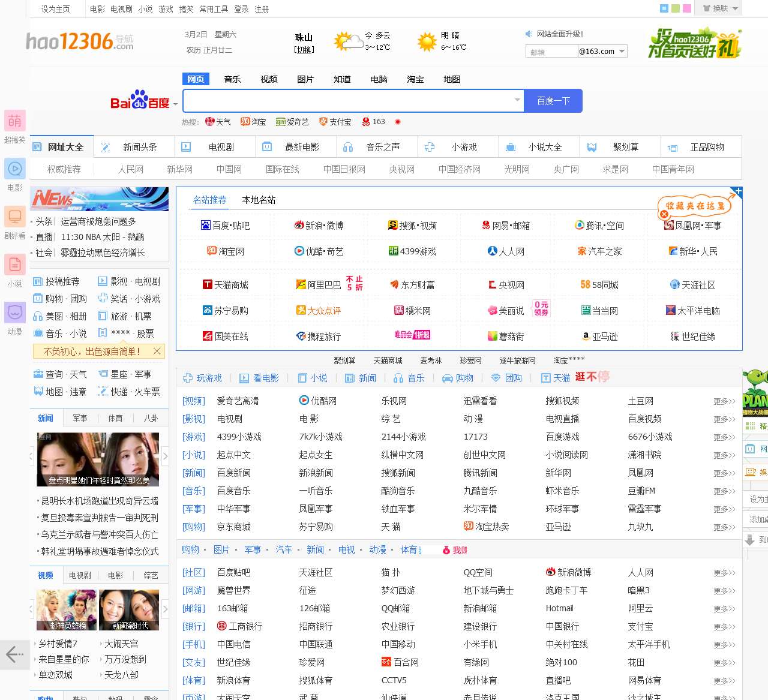Open the 萌 超搞笑 sidebar icon
This screenshot has width=768, height=700.
coord(14,121)
